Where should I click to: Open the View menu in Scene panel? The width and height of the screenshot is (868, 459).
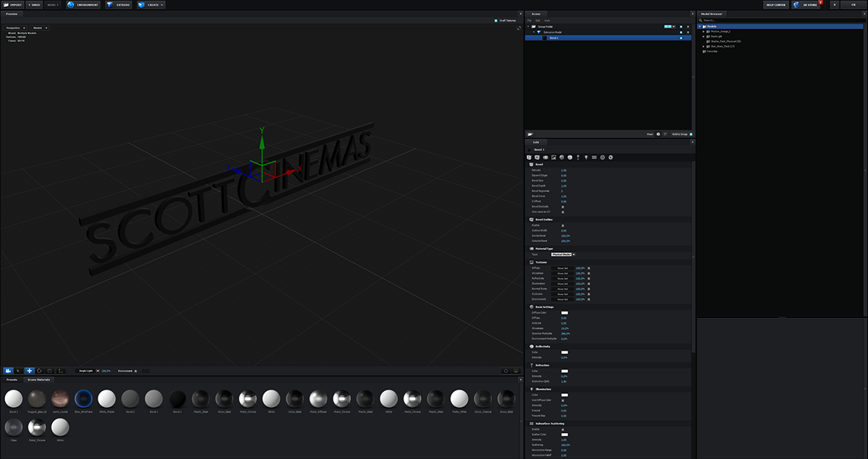pyautogui.click(x=547, y=20)
